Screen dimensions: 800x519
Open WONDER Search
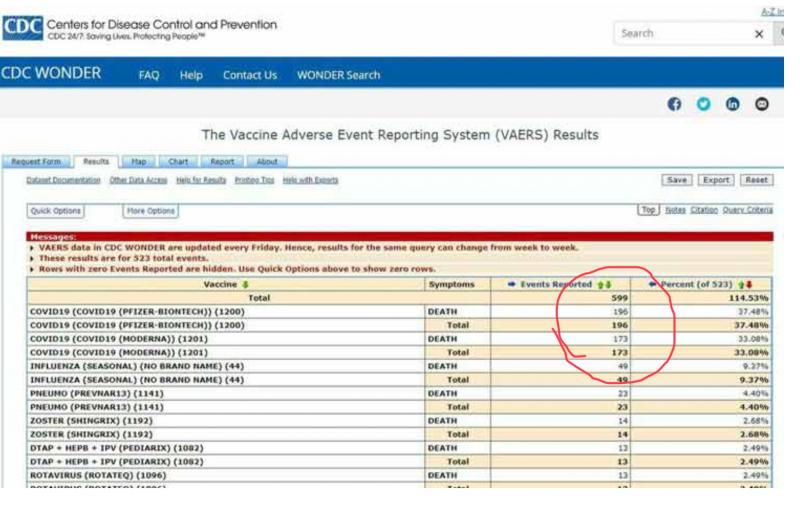(x=339, y=75)
